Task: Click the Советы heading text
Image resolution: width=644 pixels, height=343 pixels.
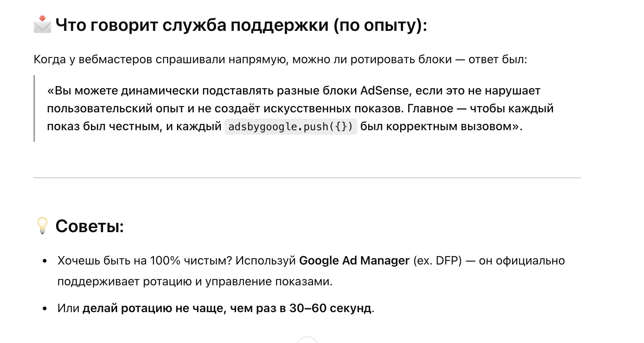Action: (x=90, y=226)
